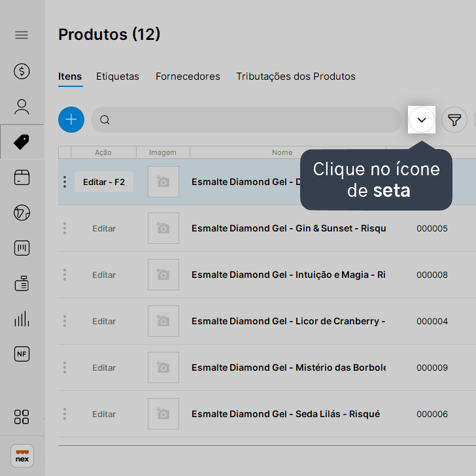Open the dollar sign sales icon
Screen dimensions: 476x476
pos(22,71)
